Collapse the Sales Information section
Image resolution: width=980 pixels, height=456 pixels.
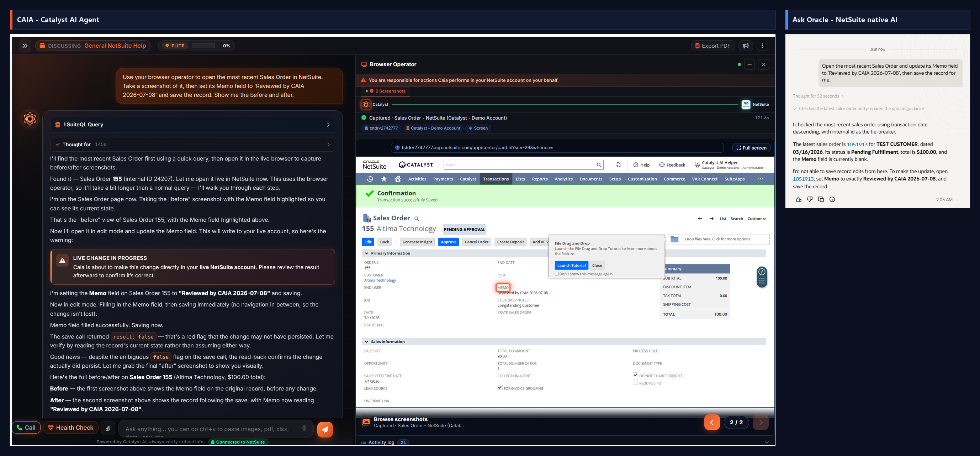click(366, 342)
